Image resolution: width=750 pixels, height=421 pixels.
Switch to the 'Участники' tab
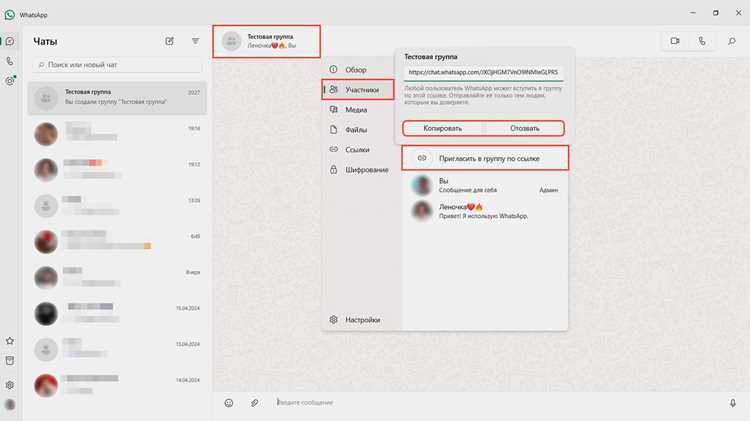pyautogui.click(x=359, y=90)
